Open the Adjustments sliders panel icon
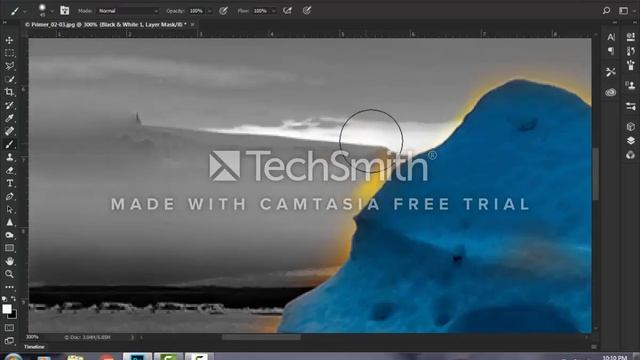 click(631, 107)
